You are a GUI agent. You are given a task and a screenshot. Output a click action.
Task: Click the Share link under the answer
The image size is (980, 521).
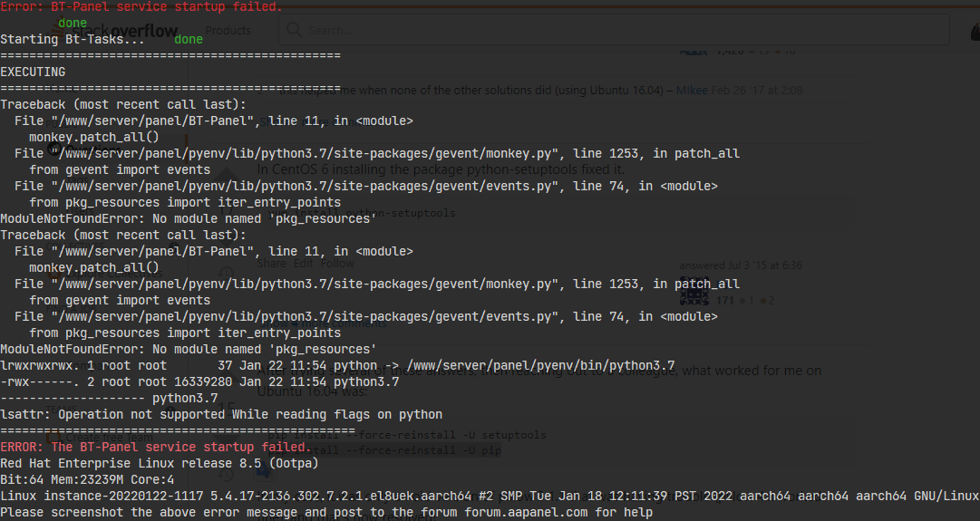tap(271, 263)
